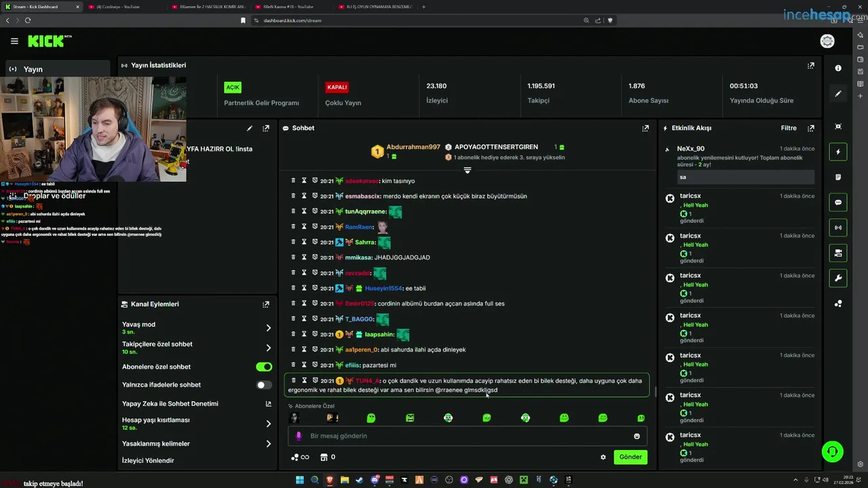Open the profile avatar in the top right

click(827, 41)
